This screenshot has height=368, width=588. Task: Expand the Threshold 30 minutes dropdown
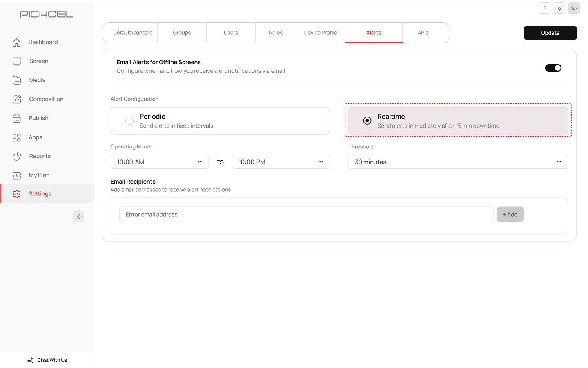tap(458, 162)
